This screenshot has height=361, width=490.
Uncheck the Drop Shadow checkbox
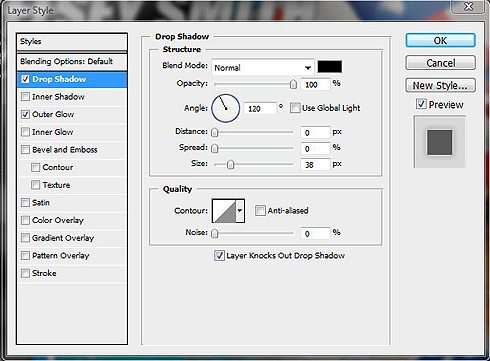pos(25,79)
